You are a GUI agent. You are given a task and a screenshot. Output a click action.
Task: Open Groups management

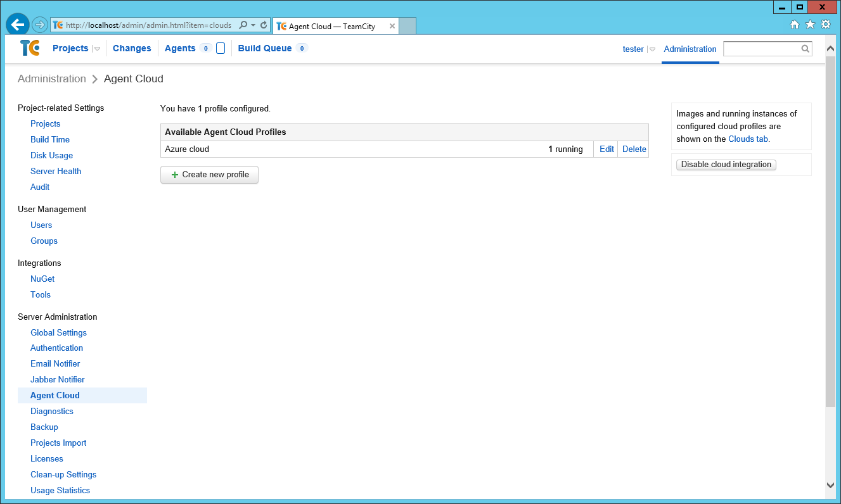click(44, 241)
